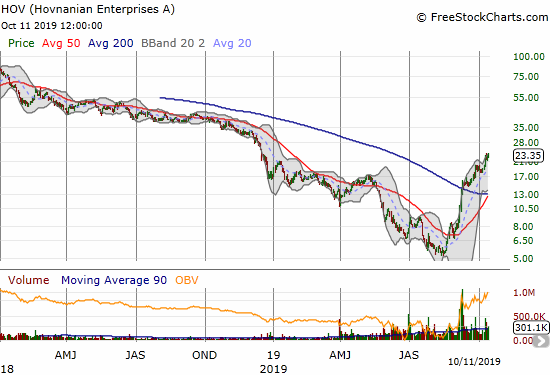Click the Oct 11 2019 12:00:00 timestamp
550x375 pixels.
point(52,26)
